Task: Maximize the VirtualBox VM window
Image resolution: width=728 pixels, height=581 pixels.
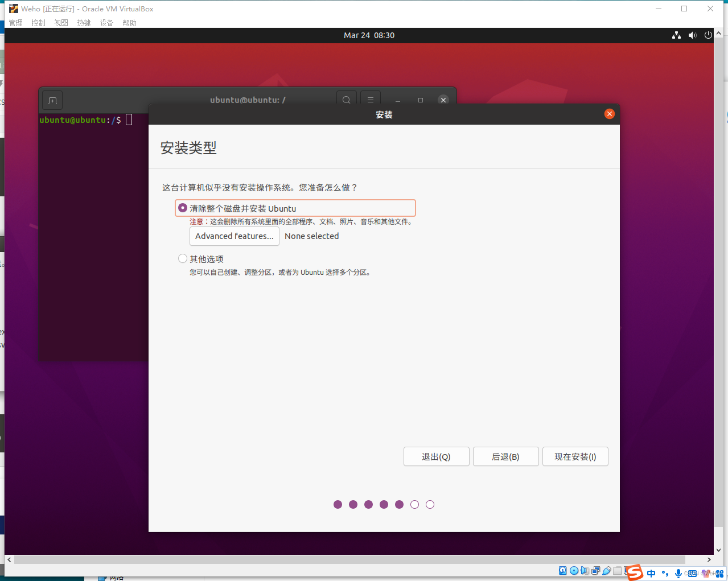Action: pos(684,9)
